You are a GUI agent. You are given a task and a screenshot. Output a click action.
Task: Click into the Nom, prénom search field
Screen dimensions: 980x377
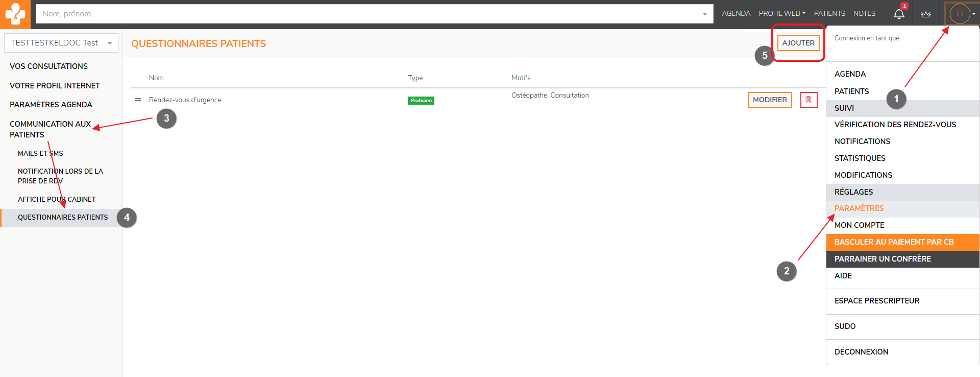click(x=367, y=14)
